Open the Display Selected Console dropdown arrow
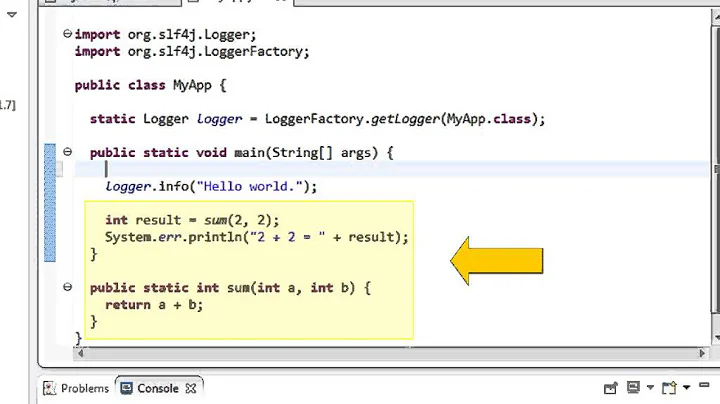The height and width of the screenshot is (404, 720). point(649,388)
